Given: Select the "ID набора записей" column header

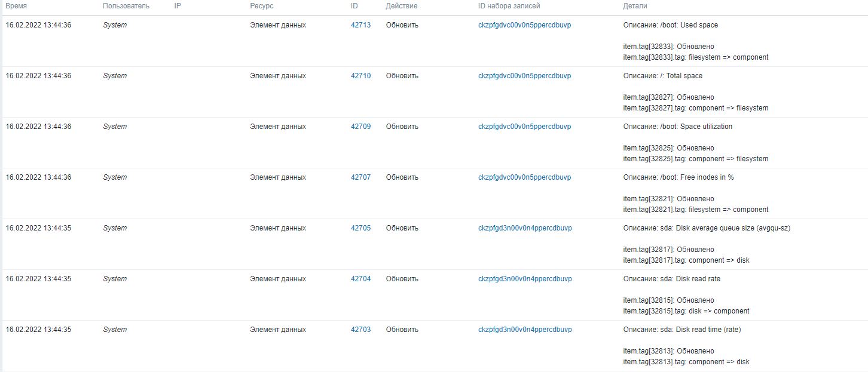Looking at the screenshot, I should point(509,6).
